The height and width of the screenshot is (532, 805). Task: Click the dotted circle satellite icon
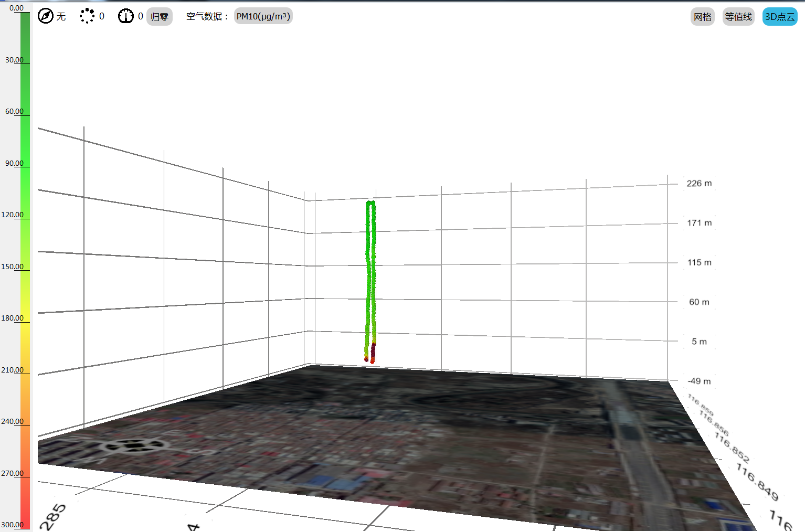click(87, 16)
